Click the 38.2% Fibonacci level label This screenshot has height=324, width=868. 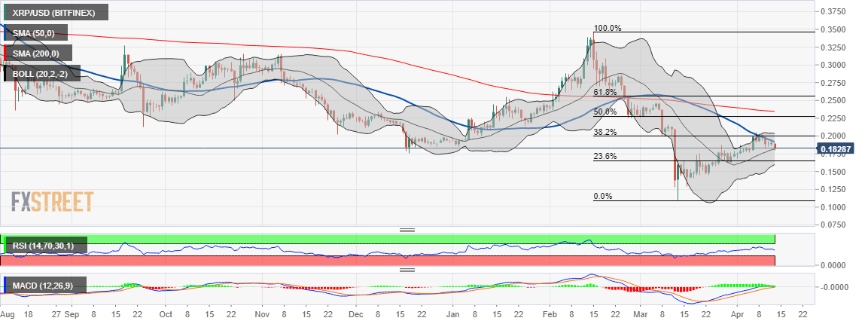point(605,133)
